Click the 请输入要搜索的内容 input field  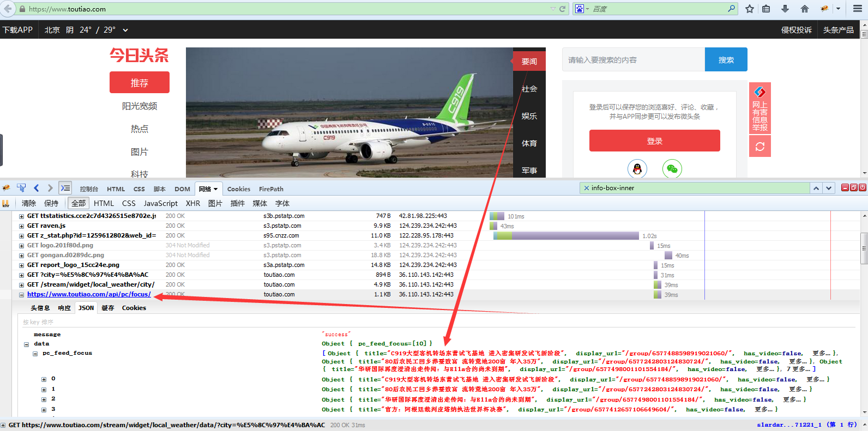tap(634, 59)
